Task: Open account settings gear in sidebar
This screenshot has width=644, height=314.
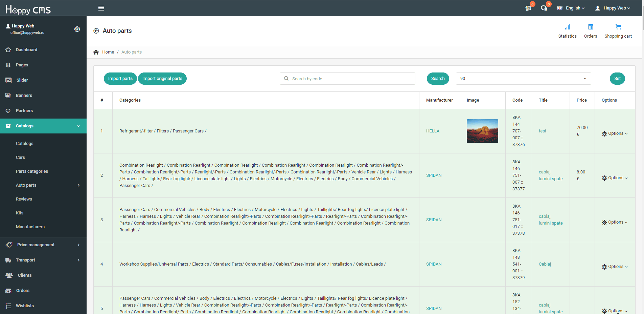Action: click(77, 29)
